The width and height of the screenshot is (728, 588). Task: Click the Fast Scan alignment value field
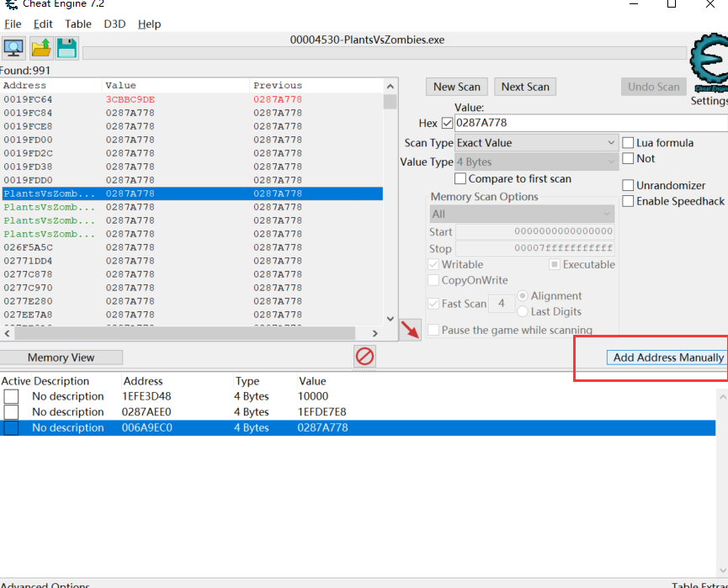(502, 304)
